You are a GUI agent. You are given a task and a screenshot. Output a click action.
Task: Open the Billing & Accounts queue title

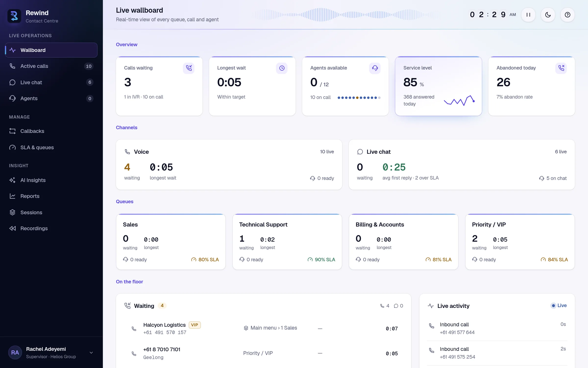380,224
